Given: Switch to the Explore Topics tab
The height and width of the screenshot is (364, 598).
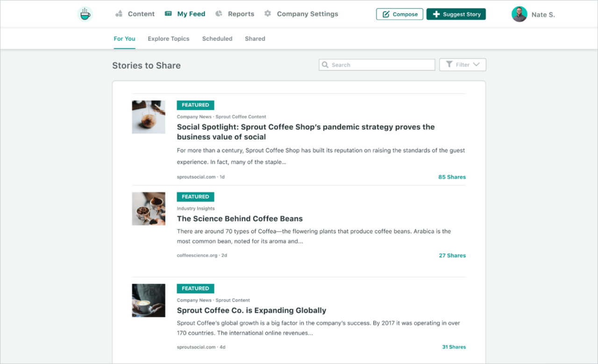Looking at the screenshot, I should click(x=168, y=38).
